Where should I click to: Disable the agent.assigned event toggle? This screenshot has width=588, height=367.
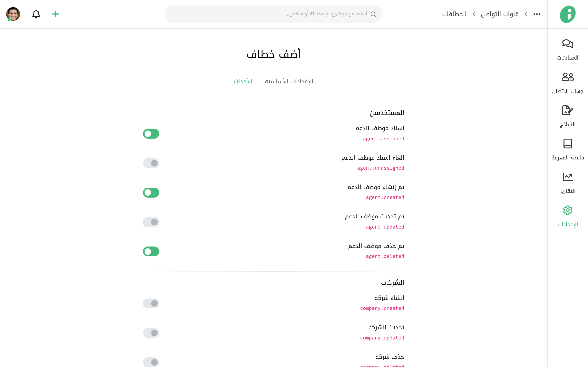point(151,134)
